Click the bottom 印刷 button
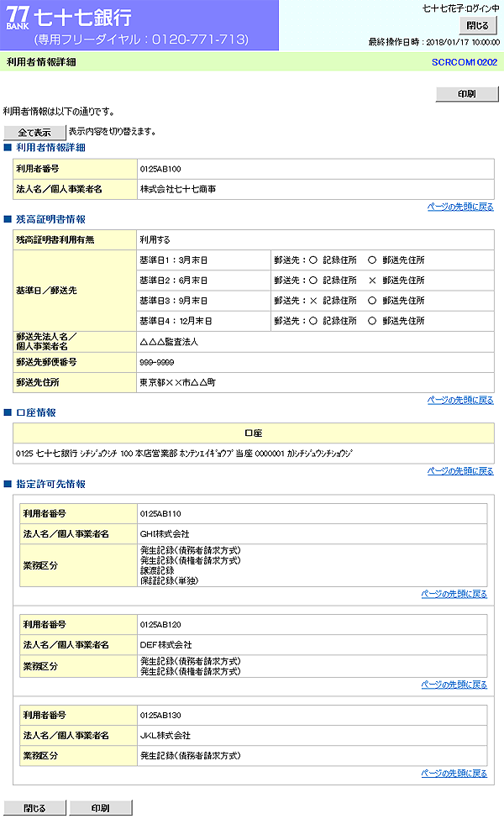Image resolution: width=504 pixels, height=824 pixels. (x=100, y=808)
